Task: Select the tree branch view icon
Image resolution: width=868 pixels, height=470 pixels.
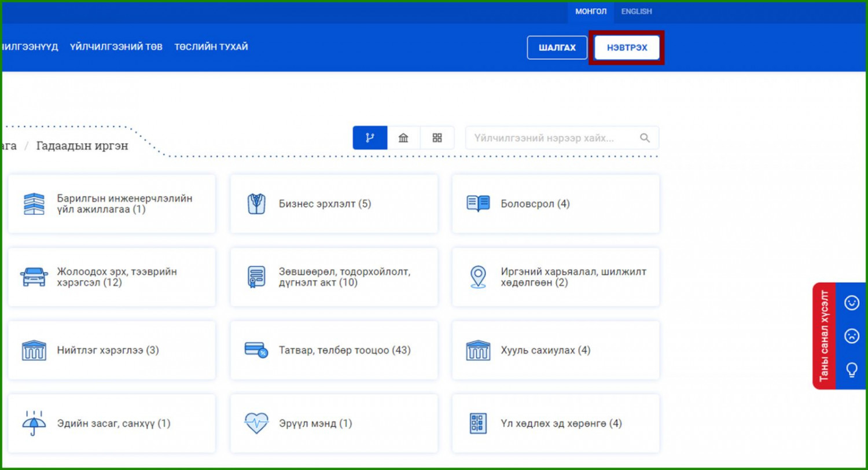Action: (x=370, y=138)
